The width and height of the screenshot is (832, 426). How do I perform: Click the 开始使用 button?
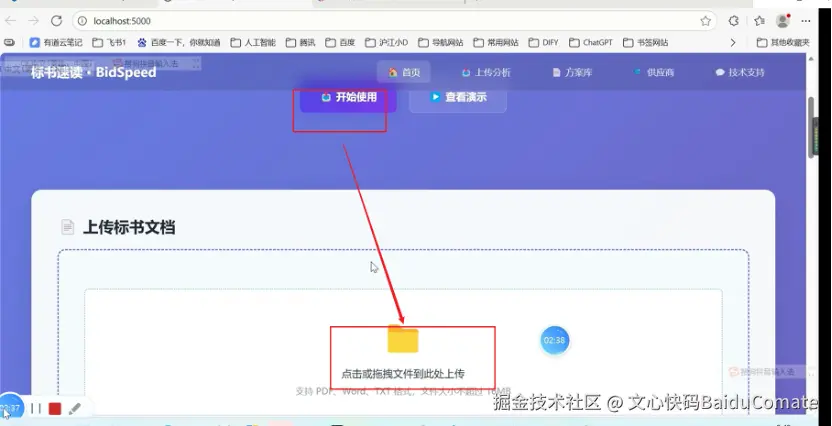(x=348, y=98)
